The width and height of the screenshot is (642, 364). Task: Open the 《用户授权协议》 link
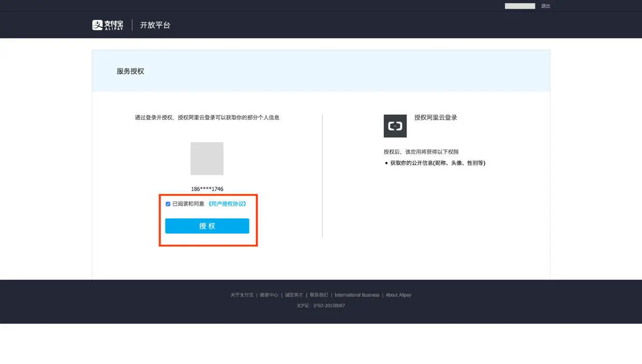coord(227,204)
